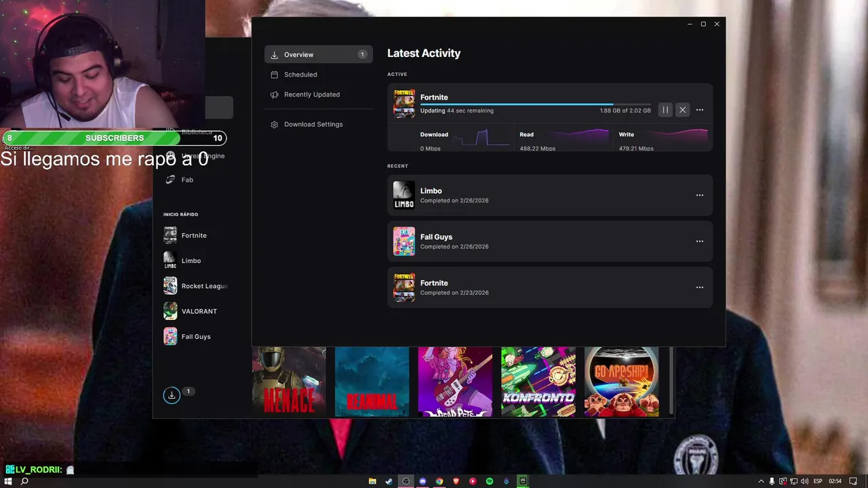Open volume control in system tray
The width and height of the screenshot is (868, 488).
point(805,481)
